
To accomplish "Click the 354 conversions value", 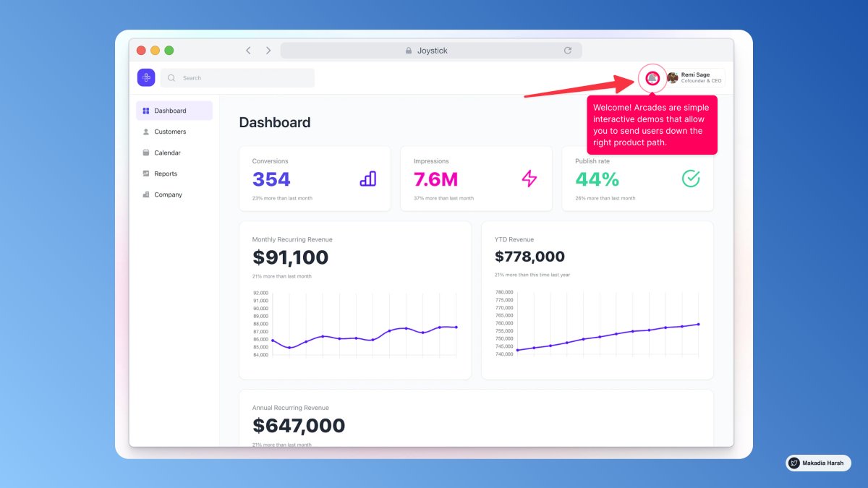I will pyautogui.click(x=271, y=179).
